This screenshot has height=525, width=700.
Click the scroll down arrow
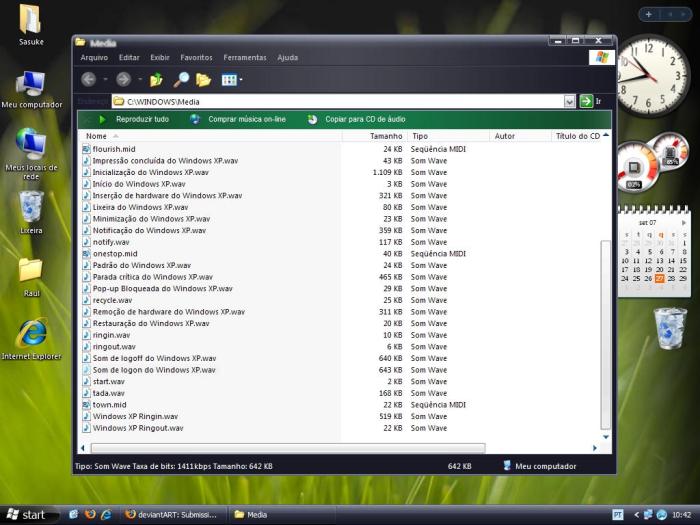tap(606, 437)
